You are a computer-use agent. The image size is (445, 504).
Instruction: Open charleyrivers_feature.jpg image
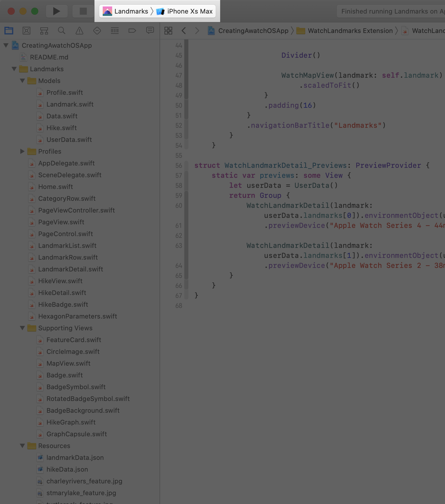(x=80, y=481)
